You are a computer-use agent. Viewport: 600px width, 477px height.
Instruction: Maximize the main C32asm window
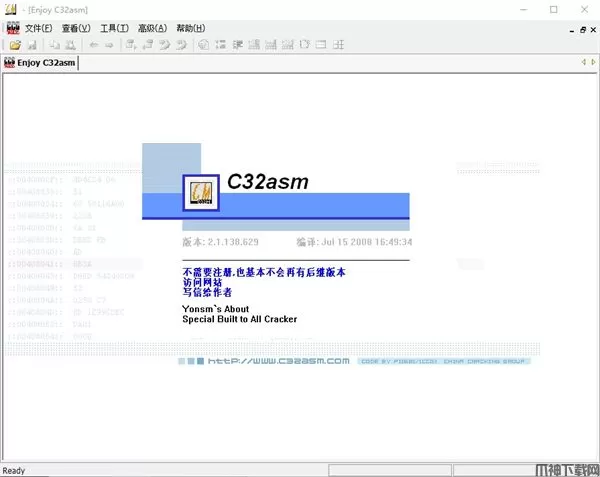(x=553, y=10)
